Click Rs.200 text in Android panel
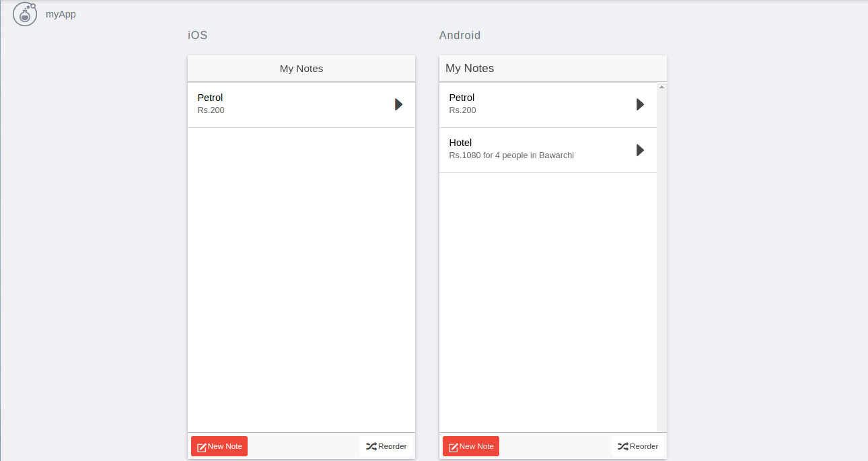Screen dimensions: 868x461 [462, 110]
